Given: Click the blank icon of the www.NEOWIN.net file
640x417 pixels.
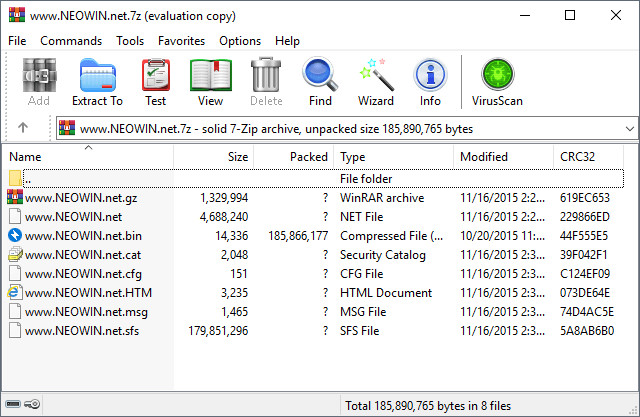Looking at the screenshot, I should point(15,216).
